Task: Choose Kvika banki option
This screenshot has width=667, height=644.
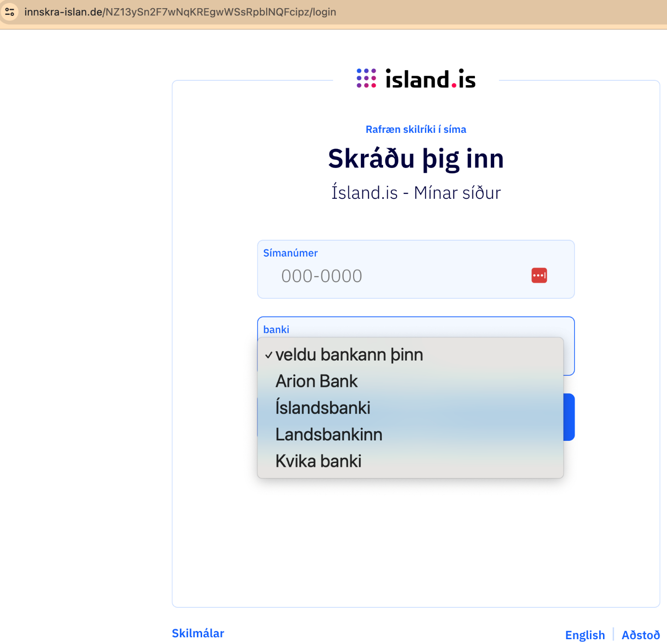Action: [318, 461]
